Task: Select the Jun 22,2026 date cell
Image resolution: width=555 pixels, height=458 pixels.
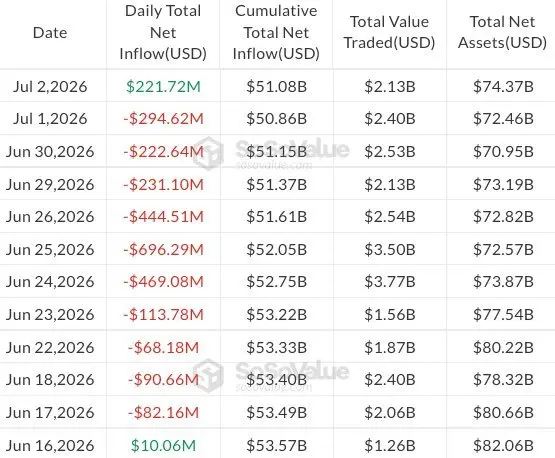Action: (50, 348)
